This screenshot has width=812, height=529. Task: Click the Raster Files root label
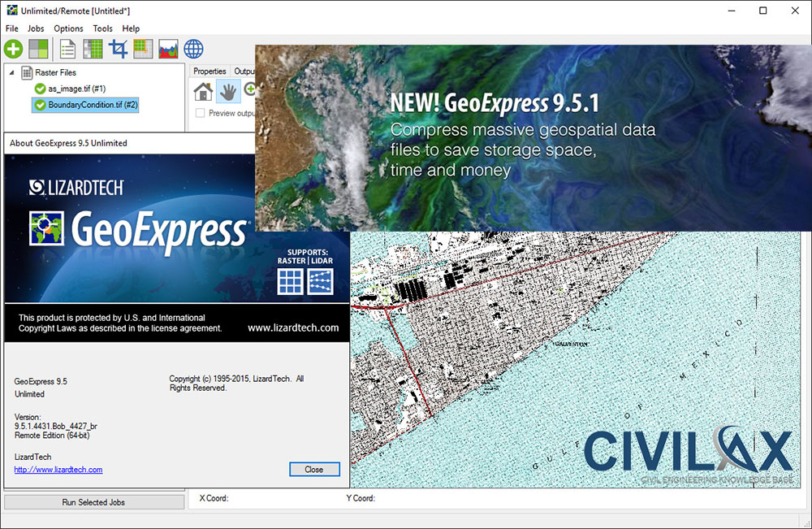pos(55,72)
